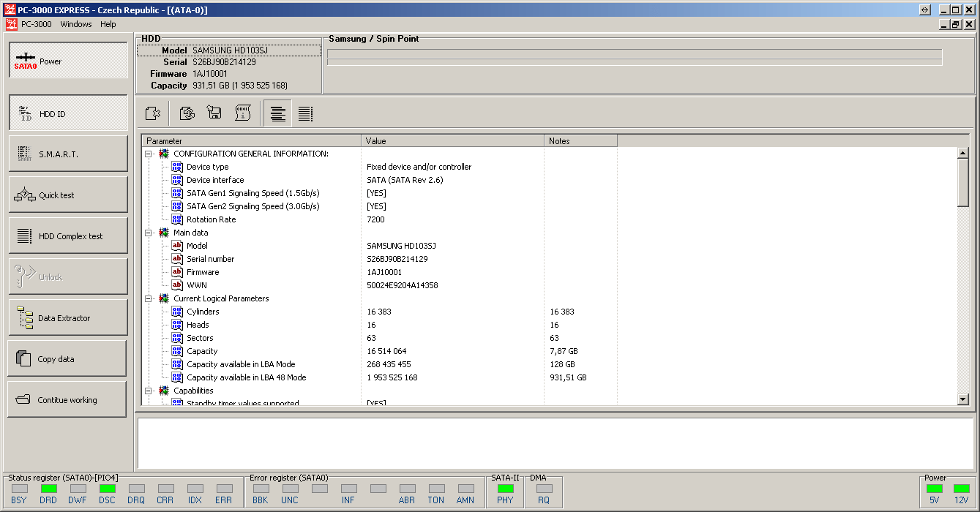
Task: Click the PHY SATA-II indicator
Action: pos(505,489)
